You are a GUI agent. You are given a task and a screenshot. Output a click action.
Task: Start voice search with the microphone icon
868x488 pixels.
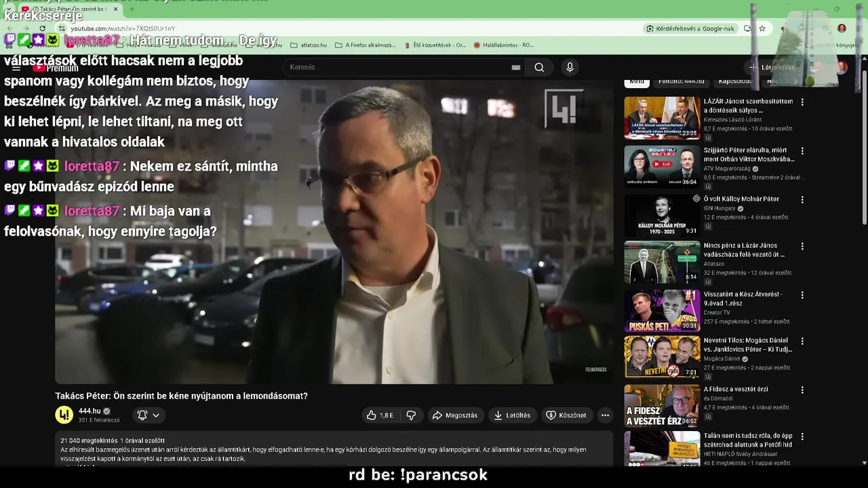click(570, 67)
